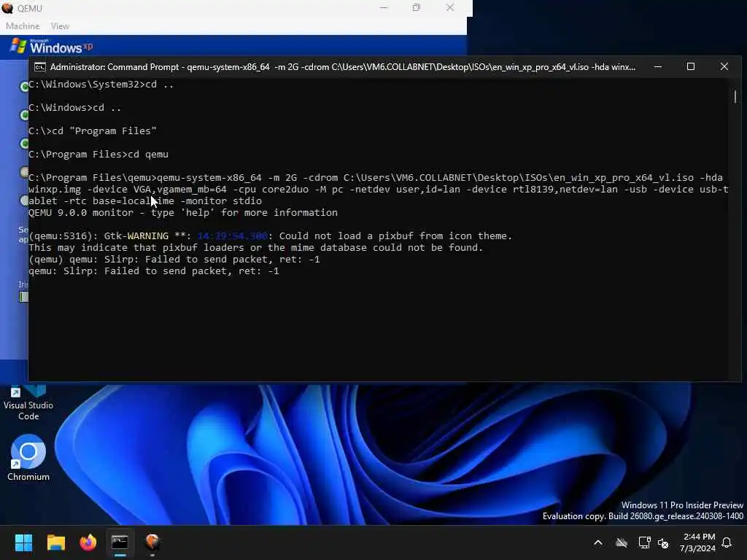The image size is (747, 560).
Task: Close the QEMU window
Action: (x=449, y=8)
